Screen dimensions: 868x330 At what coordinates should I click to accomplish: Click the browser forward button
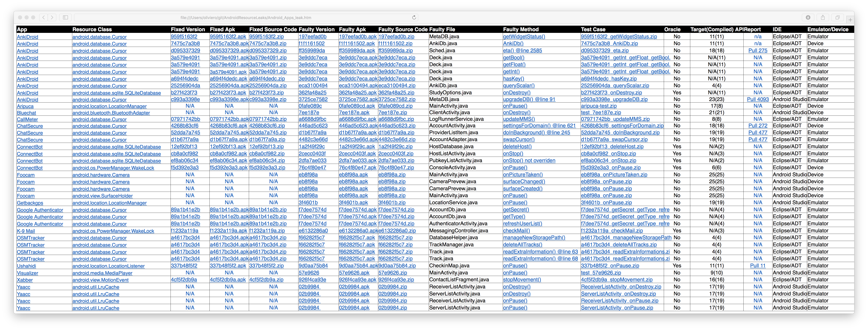[52, 17]
